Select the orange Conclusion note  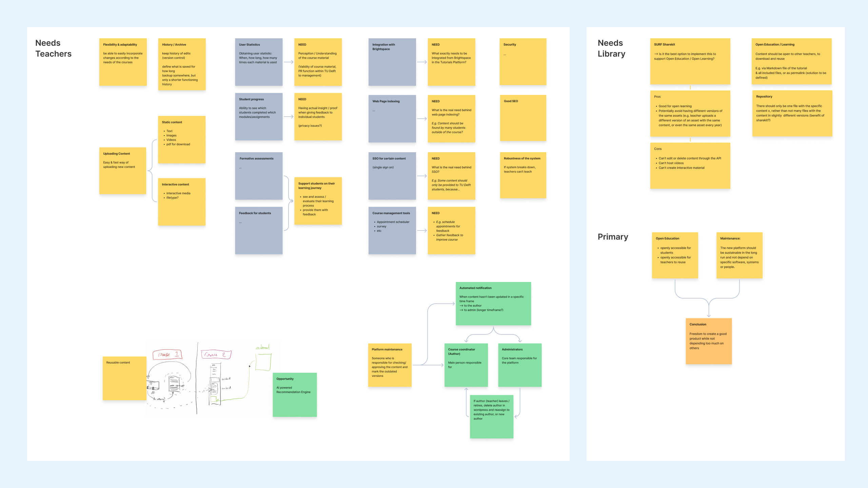(709, 341)
